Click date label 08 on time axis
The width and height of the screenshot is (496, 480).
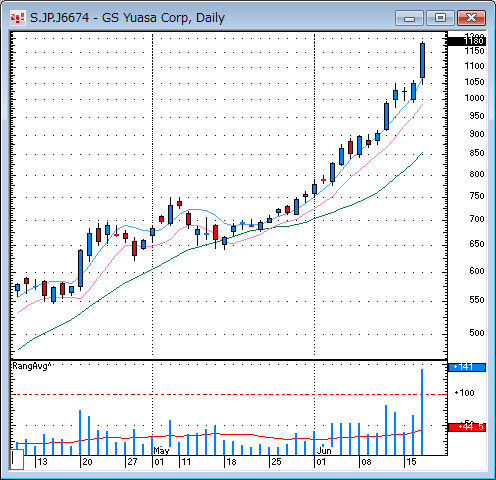366,462
